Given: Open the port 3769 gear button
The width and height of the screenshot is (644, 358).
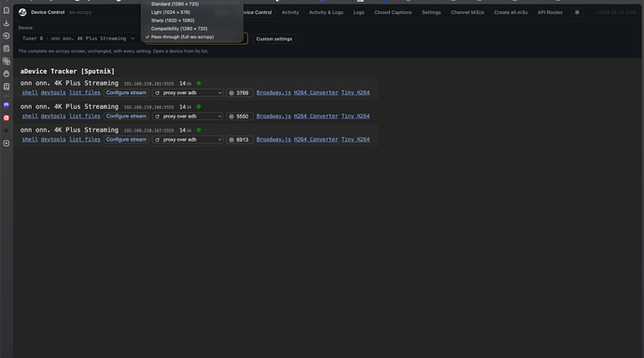Looking at the screenshot, I should click(239, 93).
